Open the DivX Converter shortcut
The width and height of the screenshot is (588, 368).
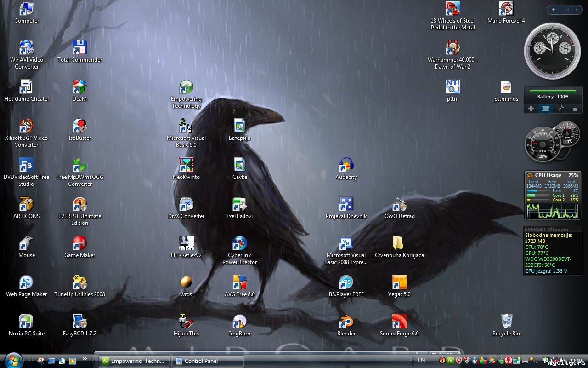point(187,208)
